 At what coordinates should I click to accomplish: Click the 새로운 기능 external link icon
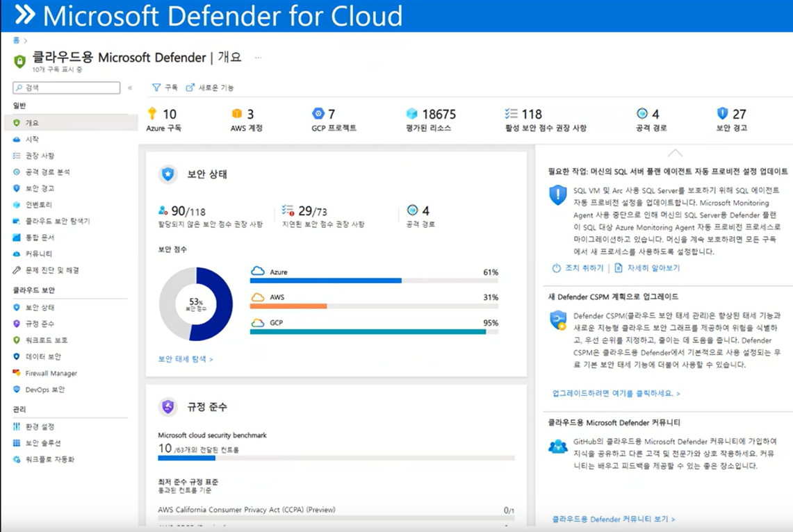tap(190, 88)
